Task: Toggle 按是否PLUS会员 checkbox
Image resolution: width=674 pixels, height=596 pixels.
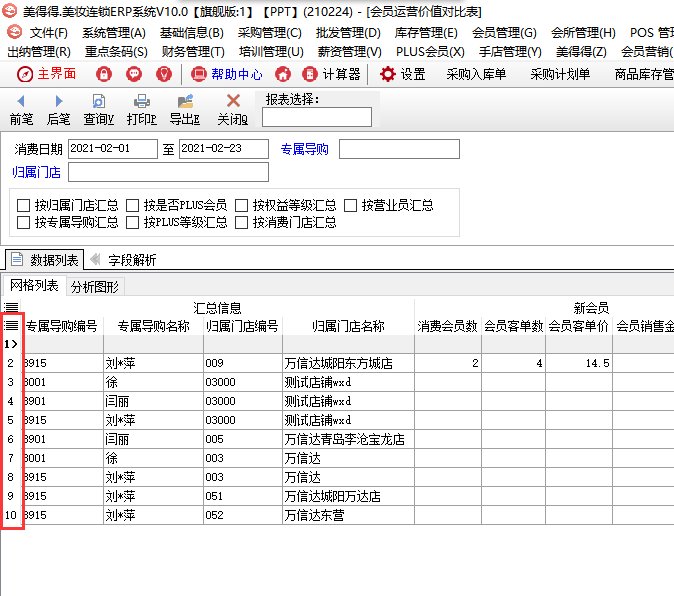Action: point(132,205)
